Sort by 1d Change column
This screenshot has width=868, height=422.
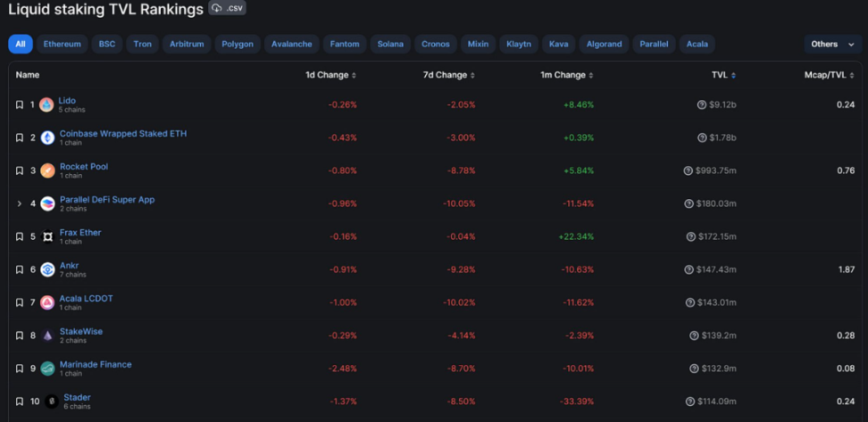331,75
